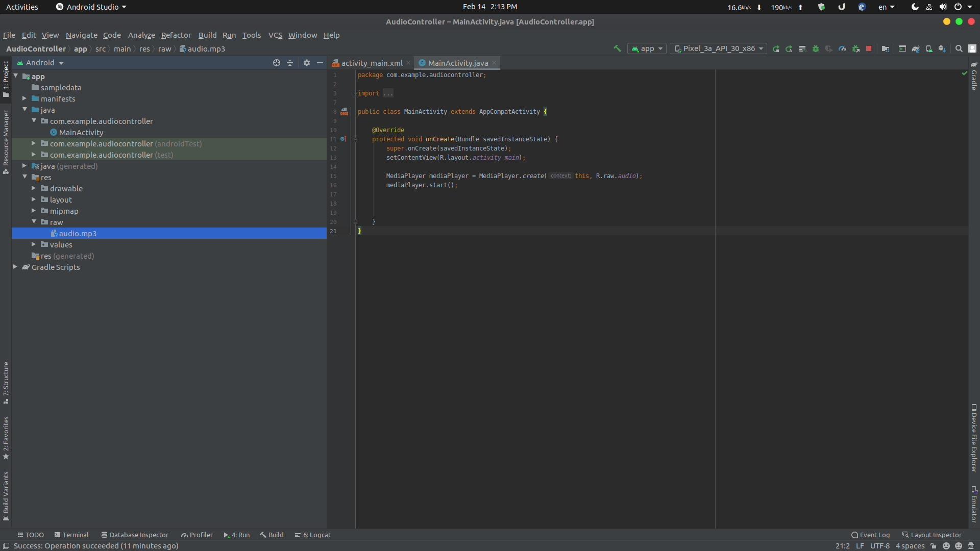Select MainActivity in project tree

click(x=81, y=132)
